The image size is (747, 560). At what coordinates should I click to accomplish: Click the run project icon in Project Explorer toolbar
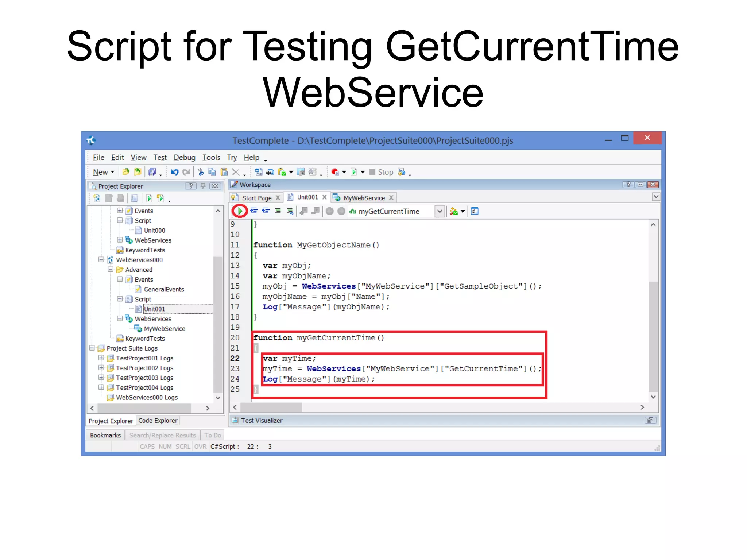[x=149, y=198]
